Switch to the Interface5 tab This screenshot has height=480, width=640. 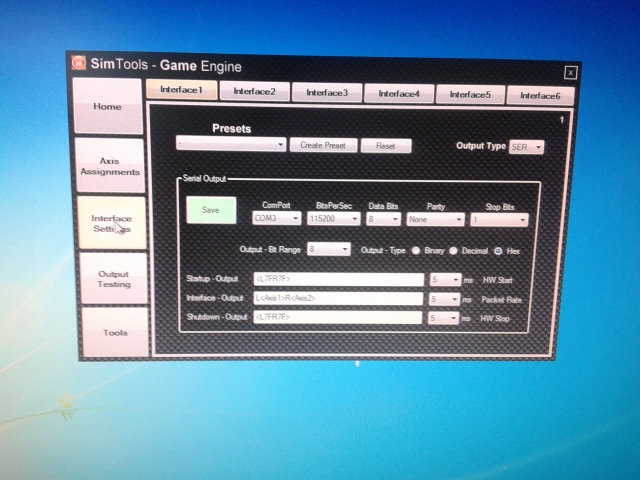coord(470,95)
